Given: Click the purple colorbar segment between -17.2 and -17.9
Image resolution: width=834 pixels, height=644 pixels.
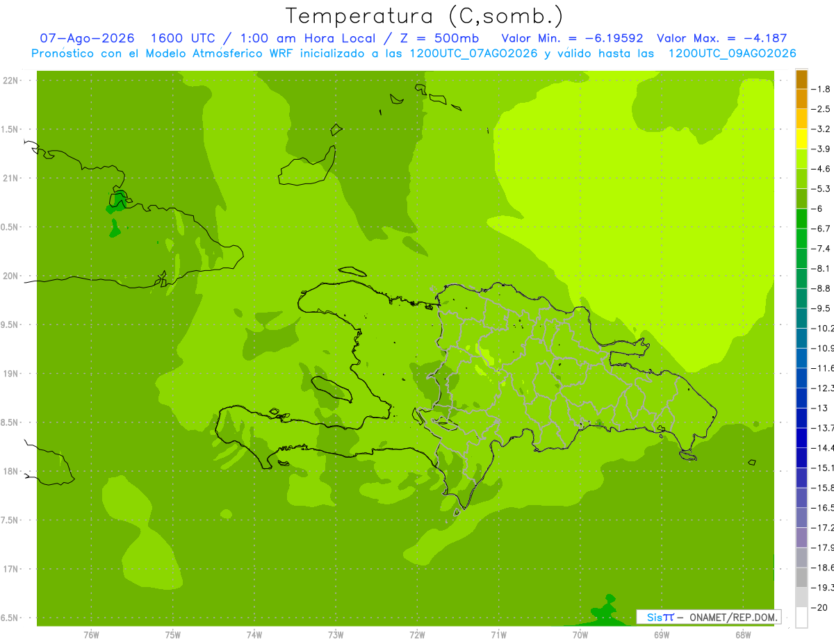Looking at the screenshot, I should point(801,538).
